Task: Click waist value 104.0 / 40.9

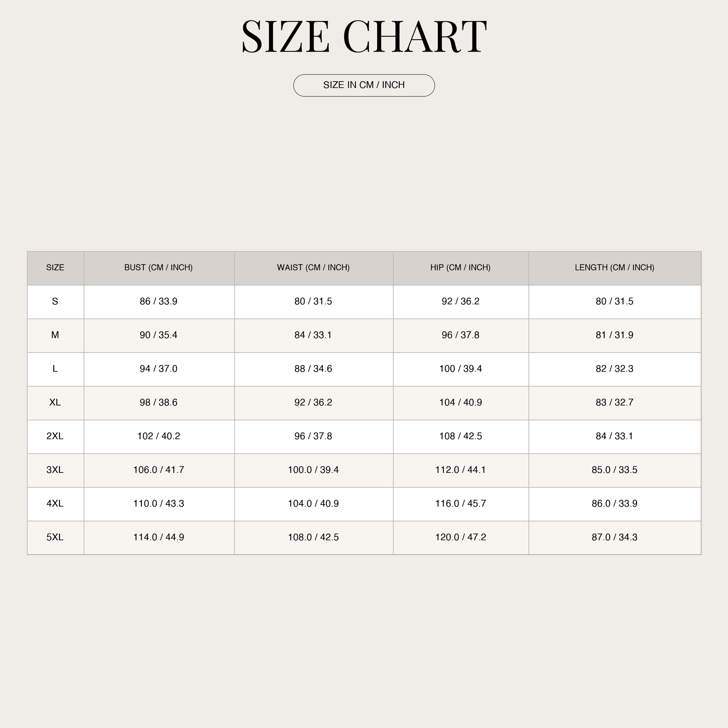Action: pos(313,503)
